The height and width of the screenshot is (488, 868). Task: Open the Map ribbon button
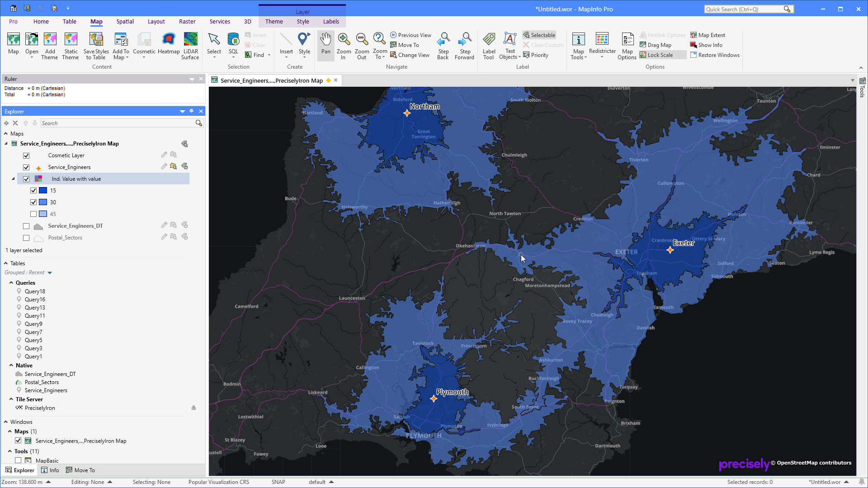14,44
